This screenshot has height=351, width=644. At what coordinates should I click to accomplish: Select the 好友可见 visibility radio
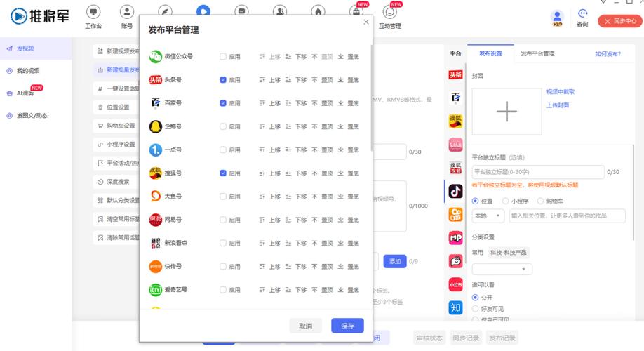pos(475,309)
